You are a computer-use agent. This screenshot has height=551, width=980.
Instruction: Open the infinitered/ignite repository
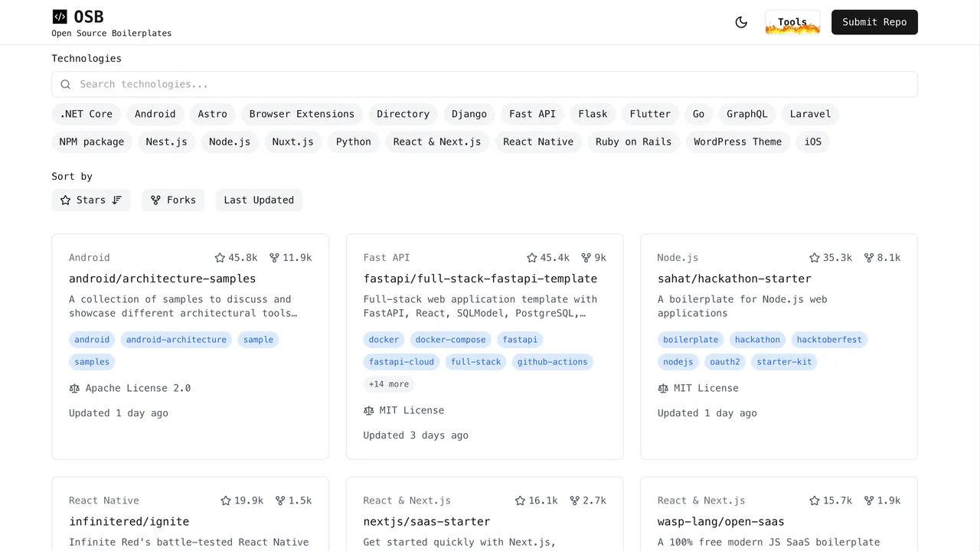click(x=129, y=521)
